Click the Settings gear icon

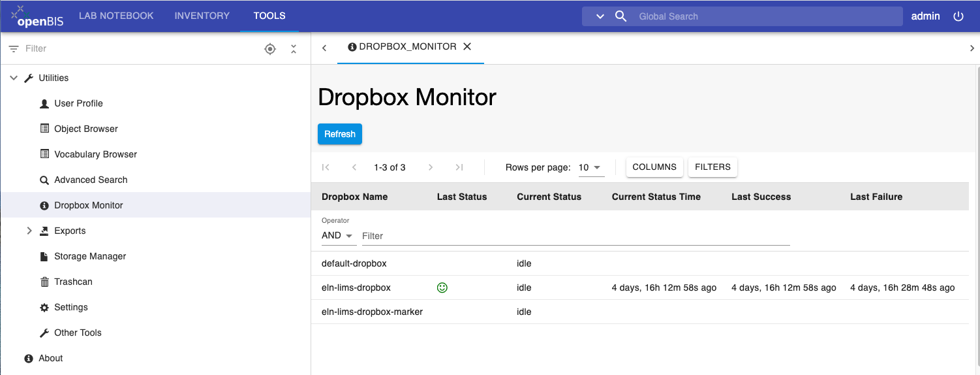click(44, 307)
